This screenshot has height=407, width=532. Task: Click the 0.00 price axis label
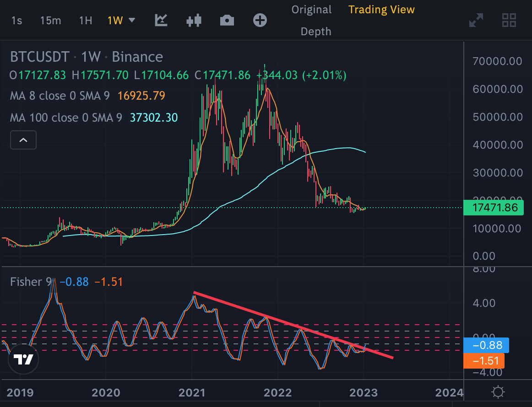484,256
